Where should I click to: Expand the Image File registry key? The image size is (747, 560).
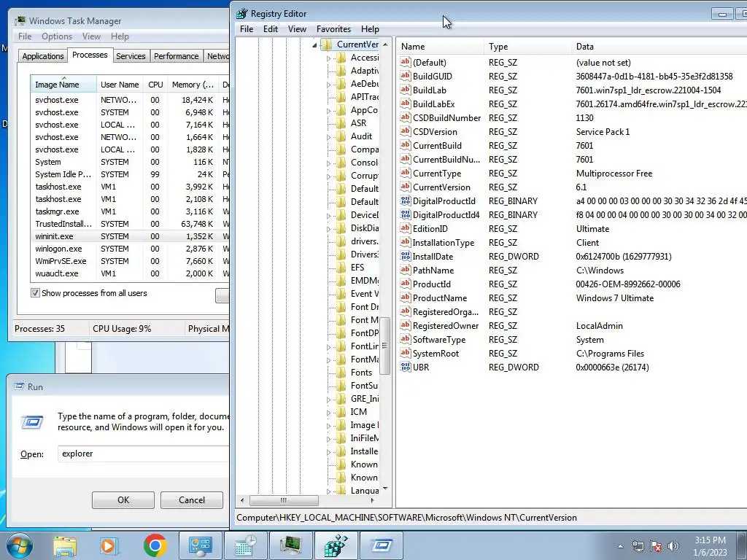tap(328, 426)
